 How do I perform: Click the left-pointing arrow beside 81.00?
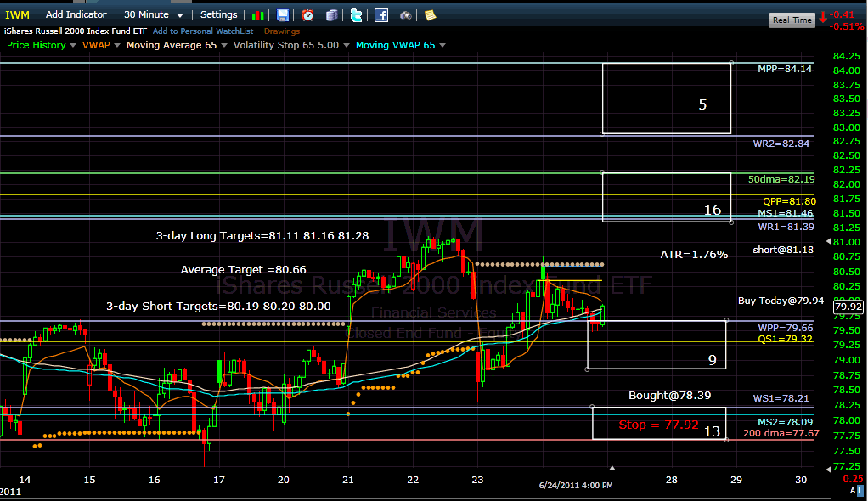click(x=829, y=241)
